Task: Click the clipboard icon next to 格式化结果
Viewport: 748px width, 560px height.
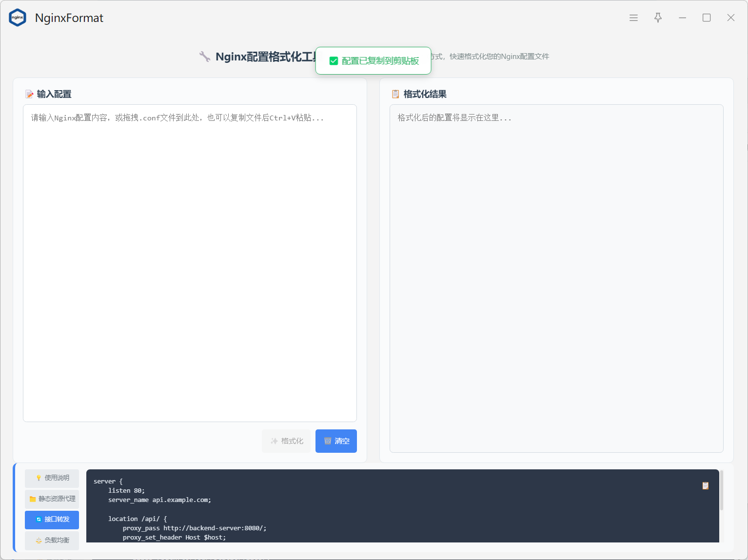Action: pos(395,94)
